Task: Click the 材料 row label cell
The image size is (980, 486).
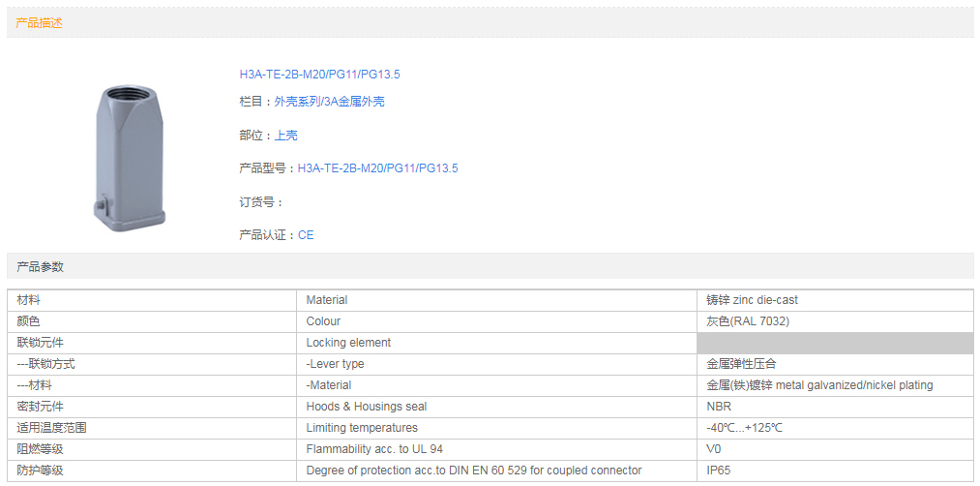Action: point(29,300)
